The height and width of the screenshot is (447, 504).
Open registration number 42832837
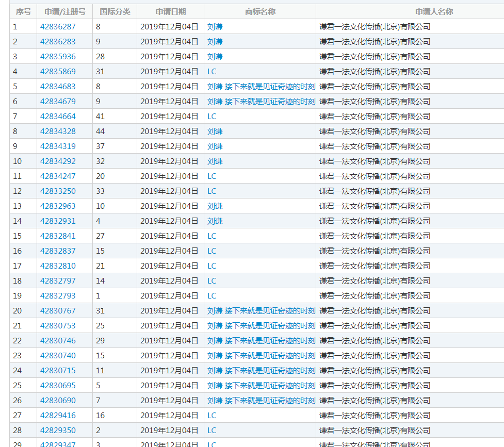(58, 251)
